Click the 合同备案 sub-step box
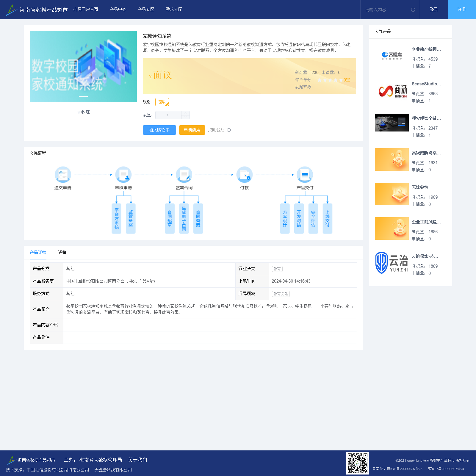 [x=198, y=218]
